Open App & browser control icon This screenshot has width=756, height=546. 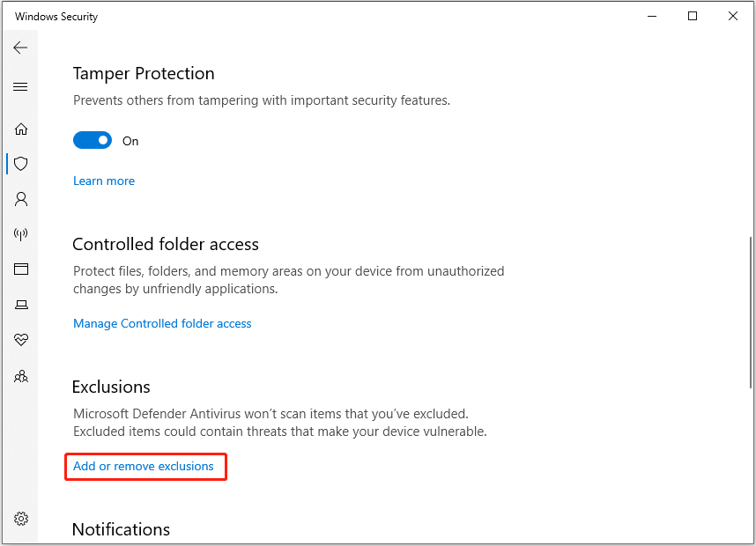click(21, 269)
